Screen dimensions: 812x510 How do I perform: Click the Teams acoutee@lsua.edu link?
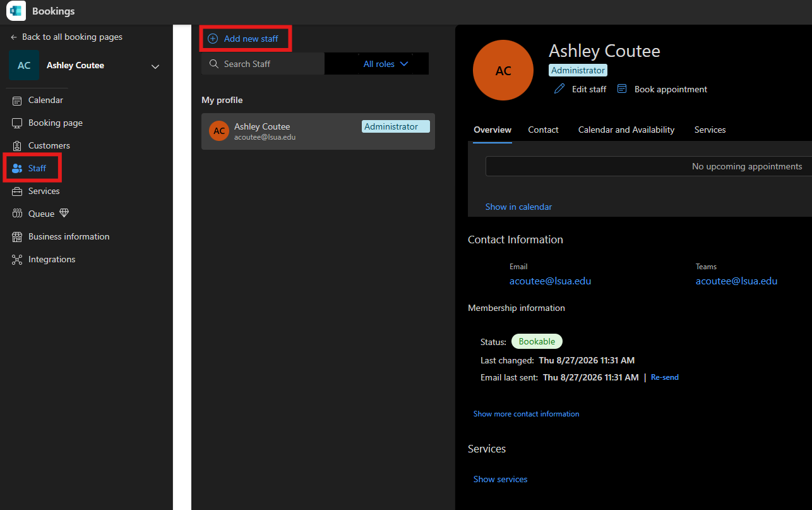click(x=736, y=281)
